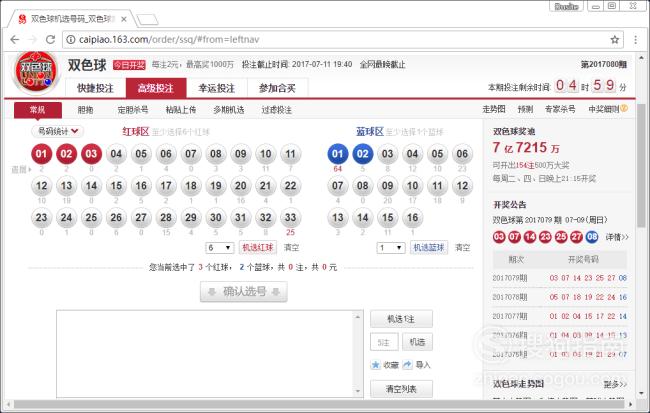Click the 导入 import arrow icon
The height and width of the screenshot is (413, 650).
coord(408,364)
